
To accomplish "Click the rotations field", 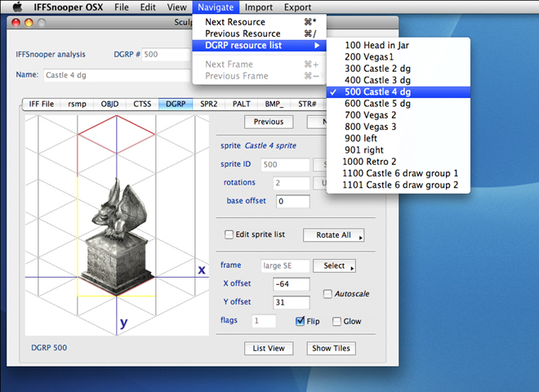I will point(292,183).
